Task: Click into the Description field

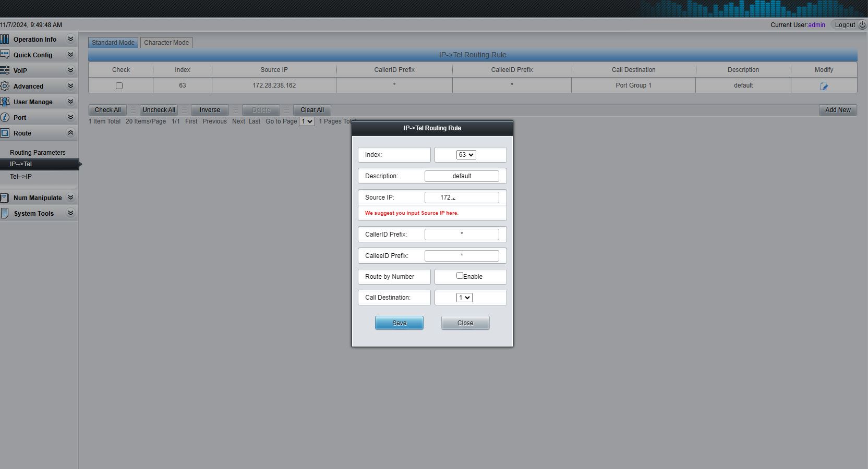Action: coord(462,176)
